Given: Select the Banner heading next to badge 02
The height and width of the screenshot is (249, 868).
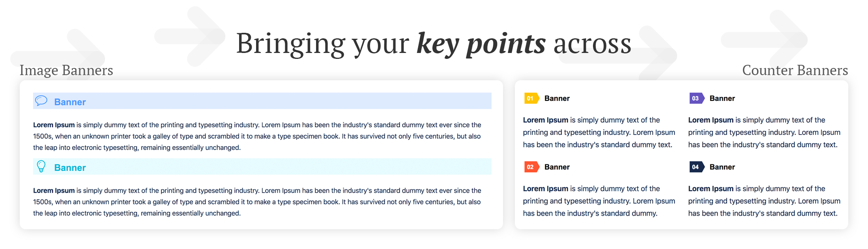Looking at the screenshot, I should (557, 167).
